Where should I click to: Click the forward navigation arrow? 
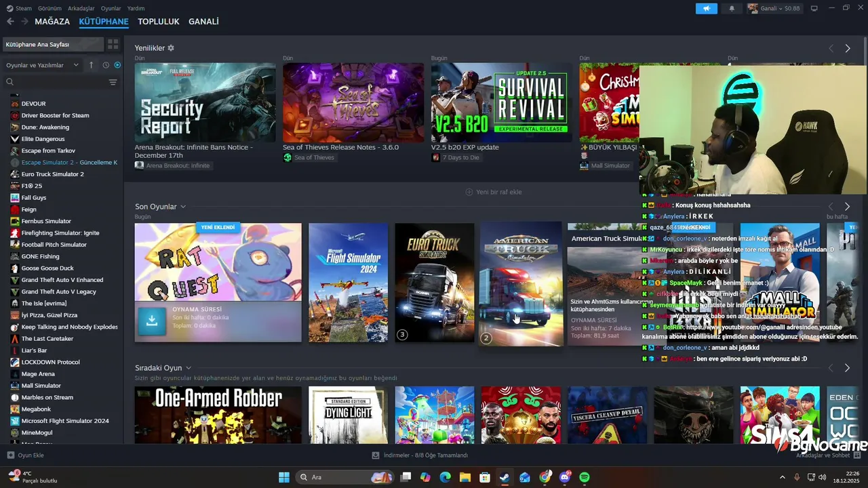(24, 22)
